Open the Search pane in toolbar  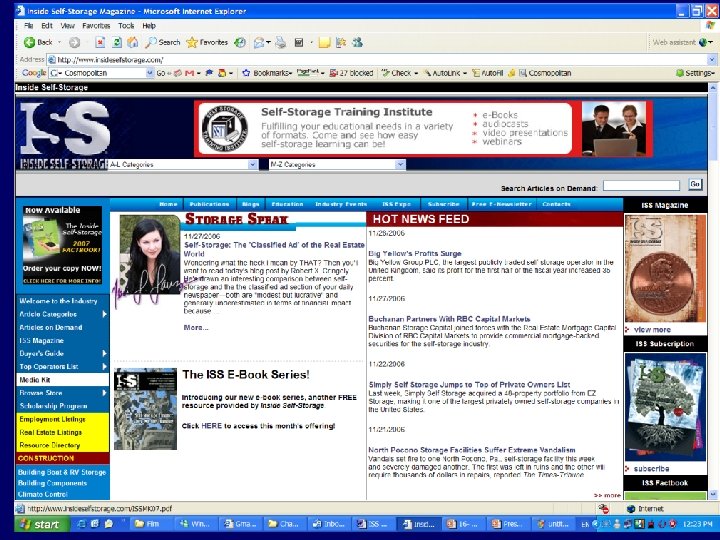[x=163, y=42]
